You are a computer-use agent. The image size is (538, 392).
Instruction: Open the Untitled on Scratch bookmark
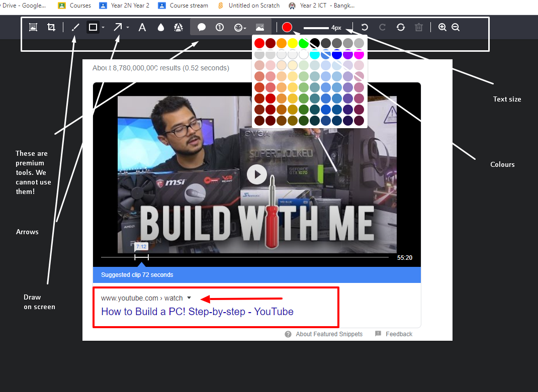[x=249, y=6]
